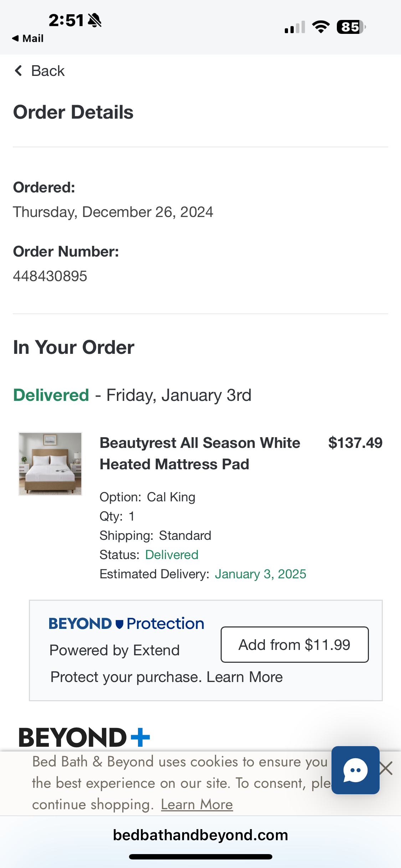Open Learn More link in cookie notice
The image size is (401, 868).
click(x=197, y=804)
